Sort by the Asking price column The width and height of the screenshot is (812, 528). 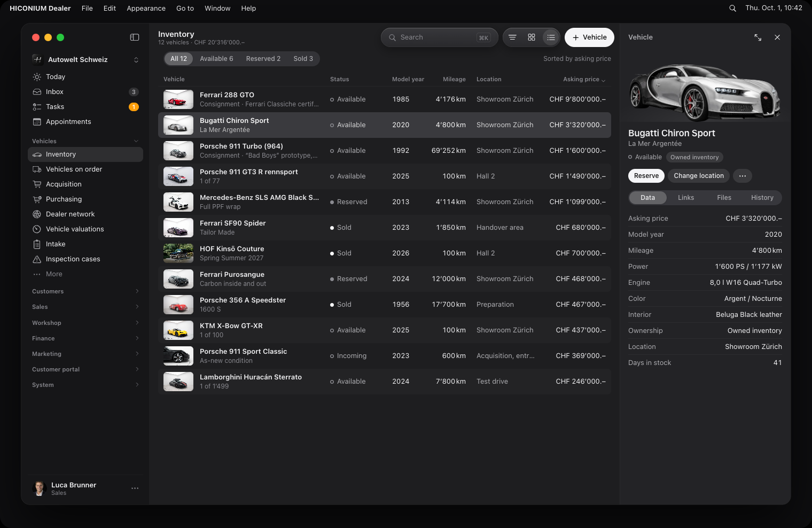point(584,79)
